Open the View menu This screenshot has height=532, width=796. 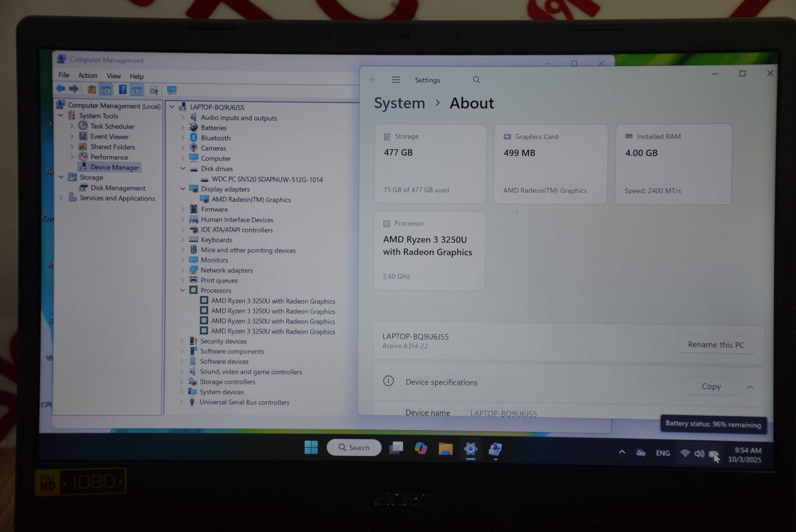[113, 76]
